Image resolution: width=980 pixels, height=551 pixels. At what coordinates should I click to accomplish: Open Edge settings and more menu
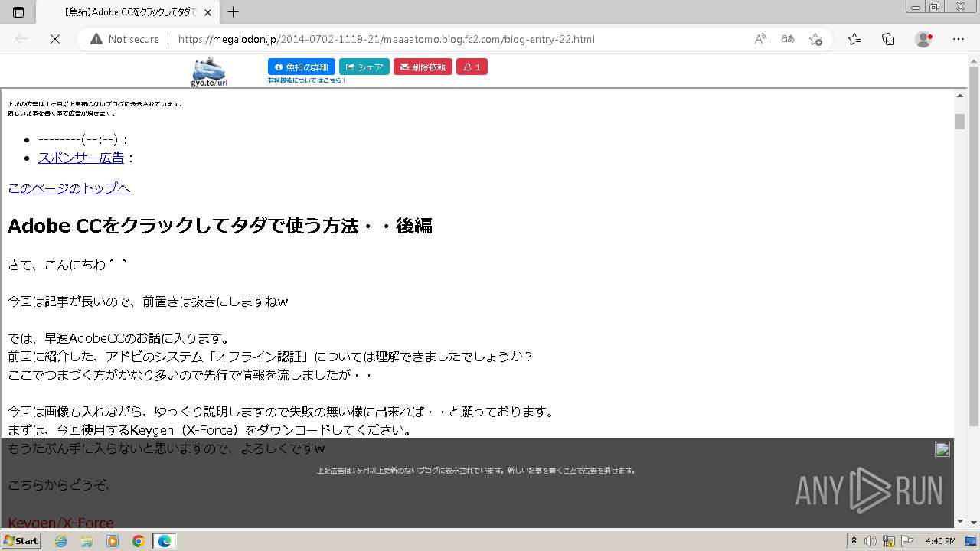(959, 39)
